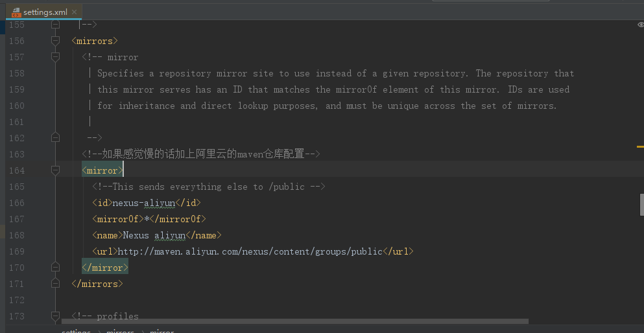Place cursor on the <mirrors> opening tag
This screenshot has height=333, width=644.
[95, 41]
